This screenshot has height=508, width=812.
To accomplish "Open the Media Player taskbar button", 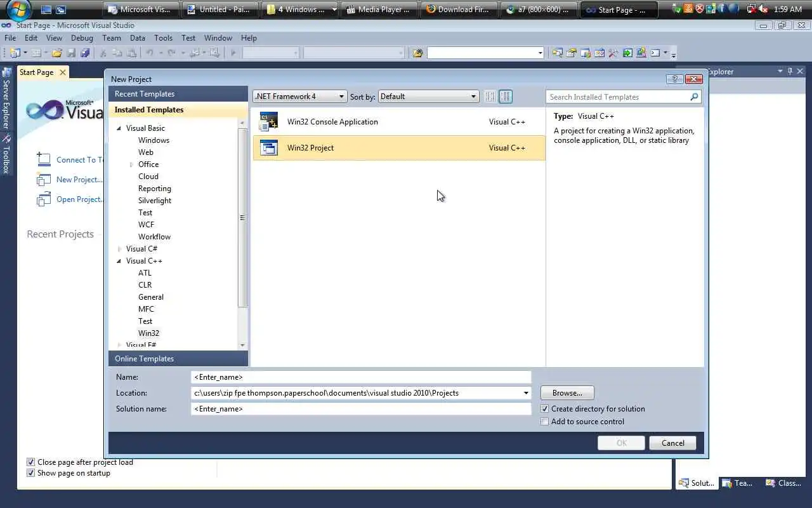I will (x=380, y=10).
